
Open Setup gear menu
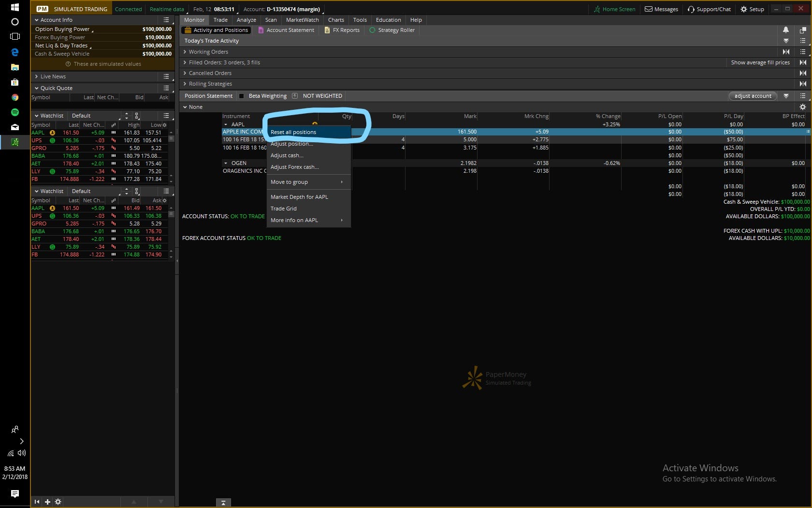(x=752, y=9)
